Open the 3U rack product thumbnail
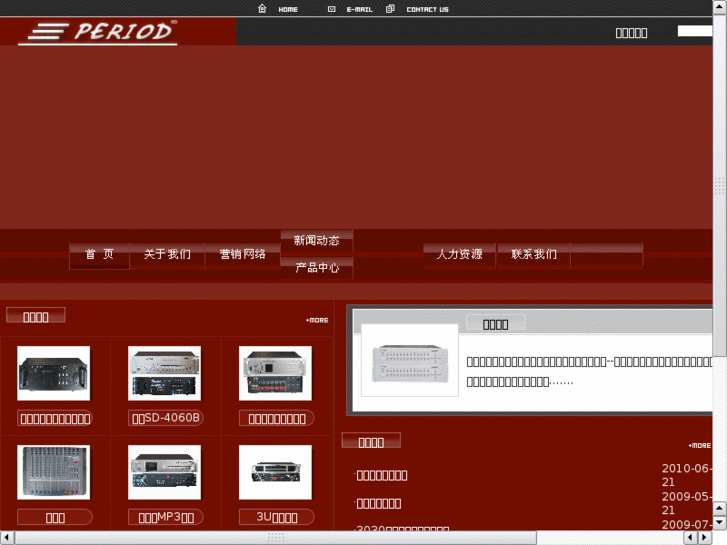The width and height of the screenshot is (727, 545). click(275, 472)
